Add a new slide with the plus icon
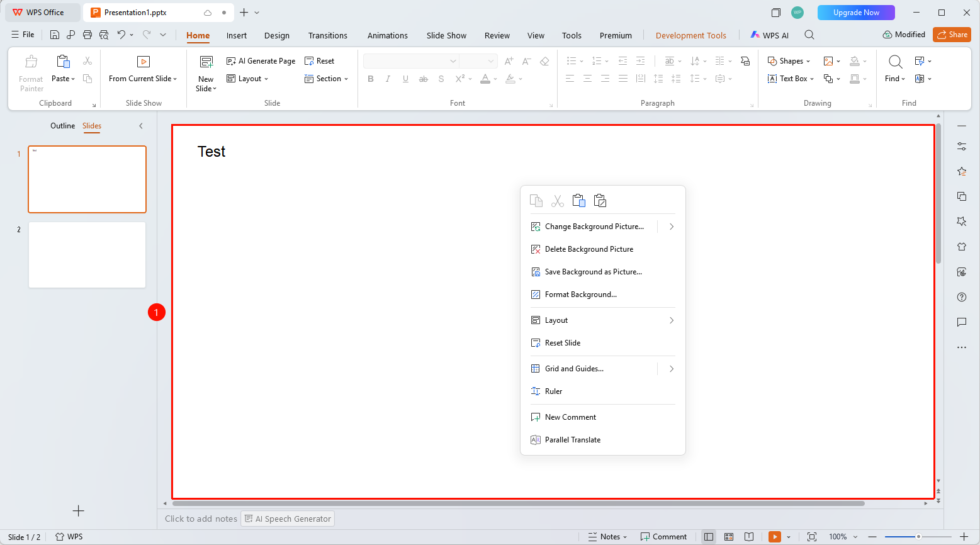The image size is (980, 545). [79, 511]
